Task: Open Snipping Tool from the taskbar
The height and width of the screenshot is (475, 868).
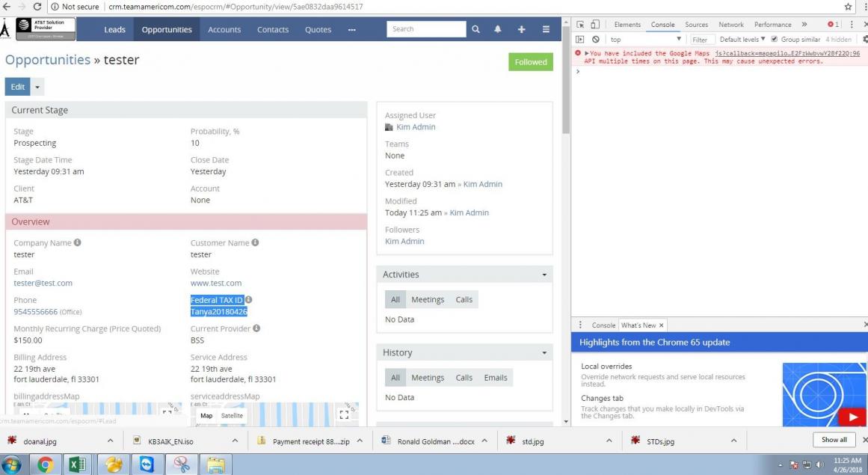Action: [181, 465]
